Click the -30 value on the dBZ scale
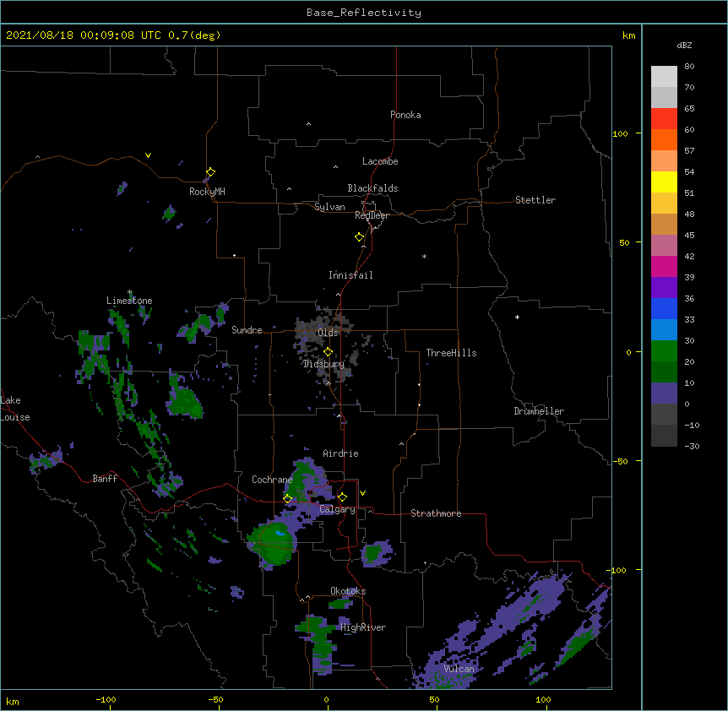Image resolution: width=728 pixels, height=711 pixels. pyautogui.click(x=692, y=446)
